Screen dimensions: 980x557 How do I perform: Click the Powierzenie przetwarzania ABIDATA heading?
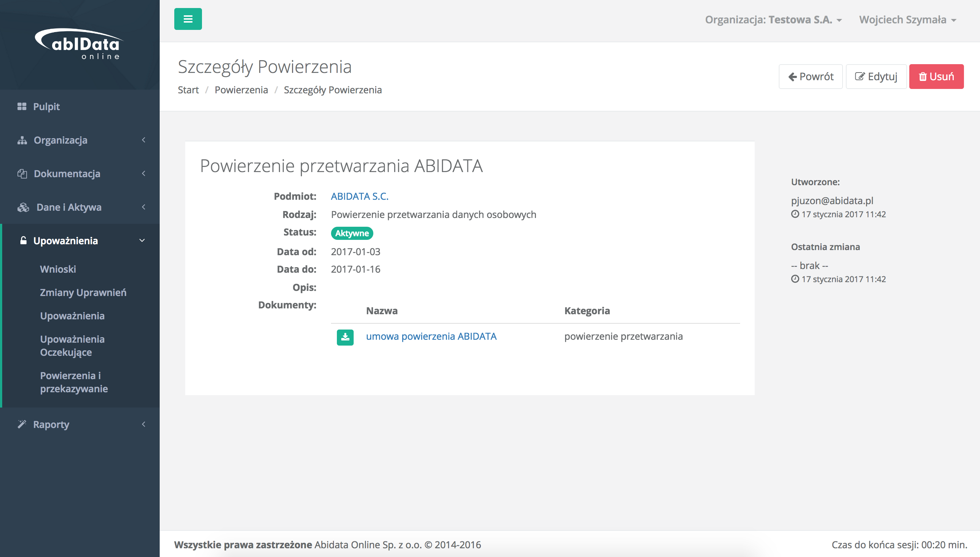341,166
